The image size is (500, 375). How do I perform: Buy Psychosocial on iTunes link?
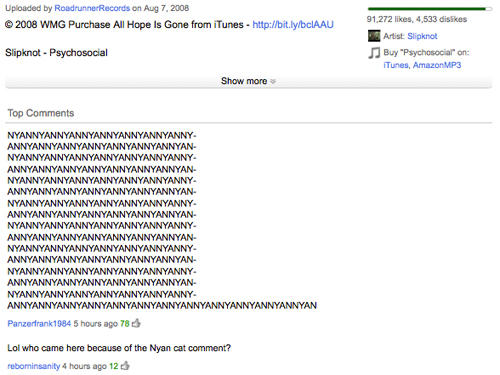pyautogui.click(x=396, y=65)
